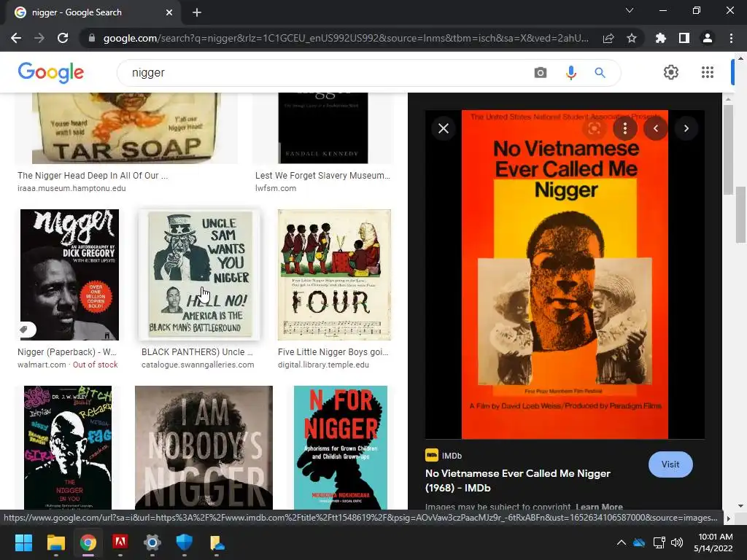View site info via the lock icon
The image size is (747, 560).
click(x=92, y=38)
